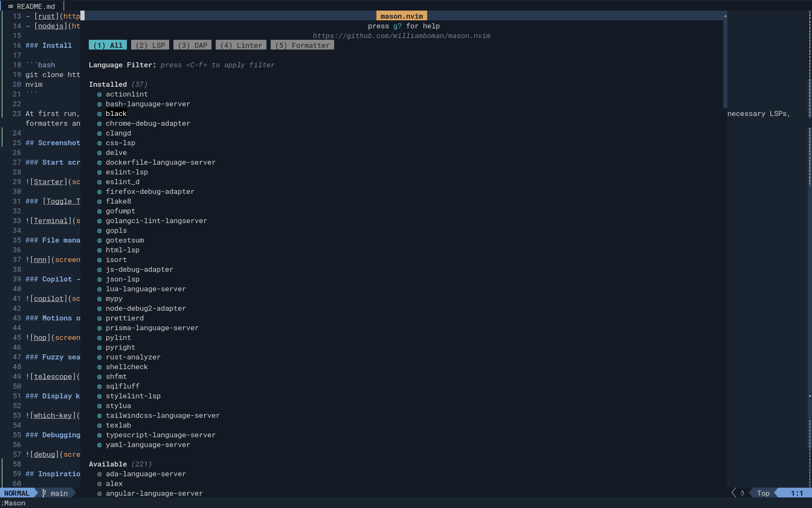Expand details for the black package
The image size is (812, 508).
click(116, 113)
